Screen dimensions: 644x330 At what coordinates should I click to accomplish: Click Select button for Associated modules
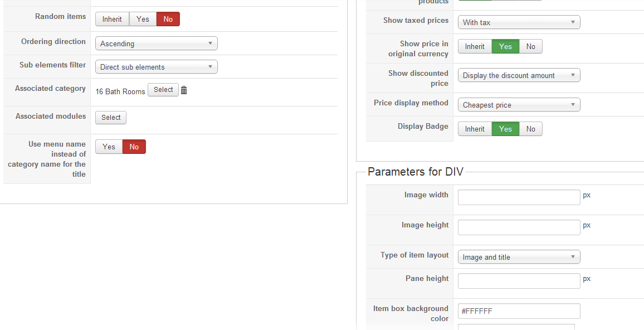(111, 118)
